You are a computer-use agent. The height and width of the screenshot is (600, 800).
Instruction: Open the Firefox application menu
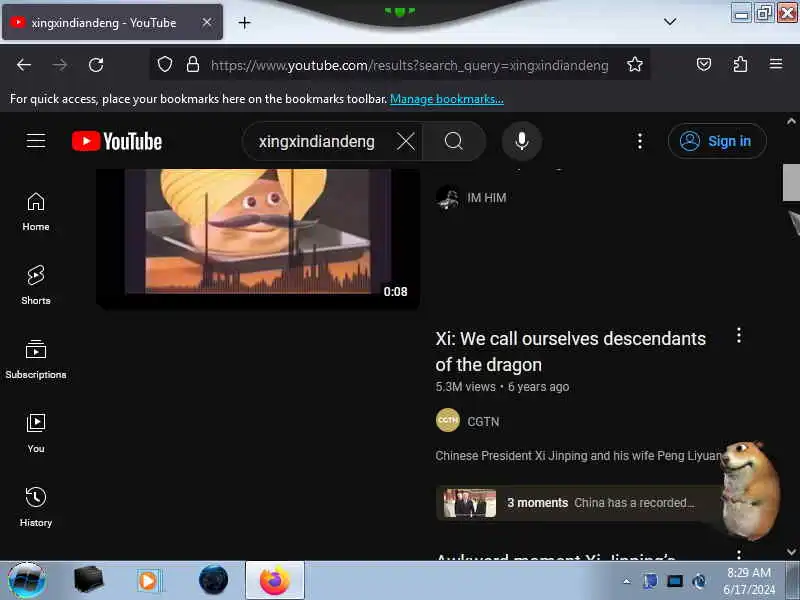pyautogui.click(x=776, y=64)
